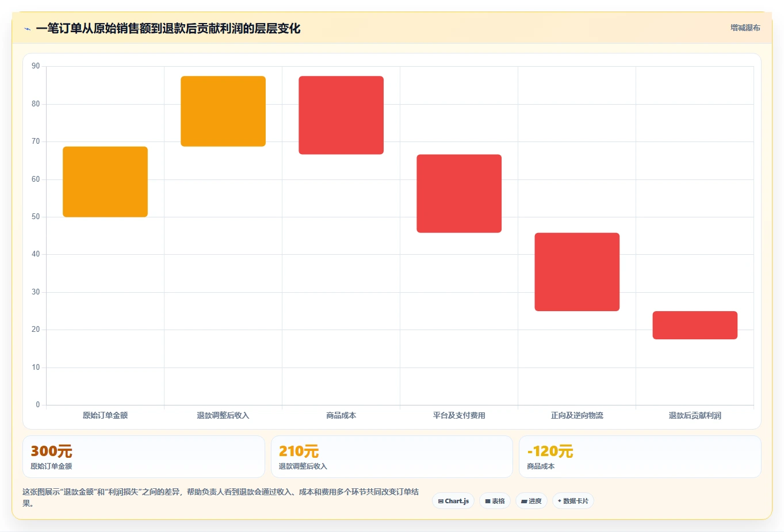
Task: Open the -120元 商品成本 data card
Action: [x=640, y=457]
